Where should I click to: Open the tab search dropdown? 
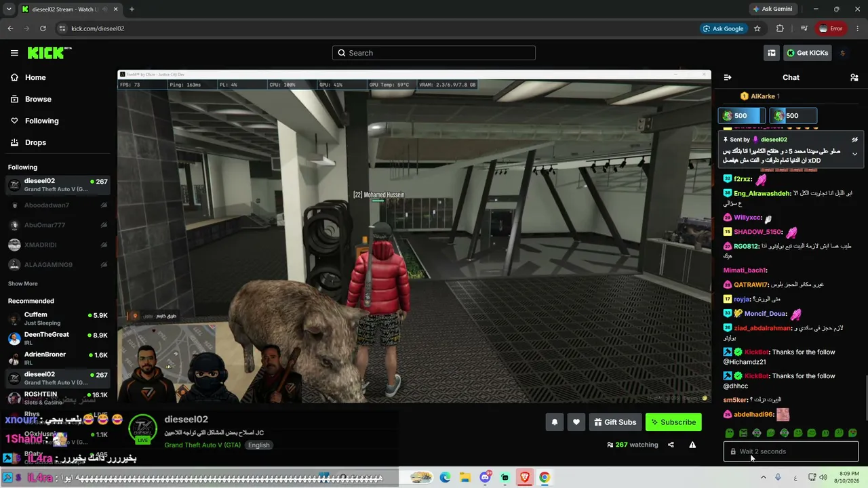click(x=10, y=9)
